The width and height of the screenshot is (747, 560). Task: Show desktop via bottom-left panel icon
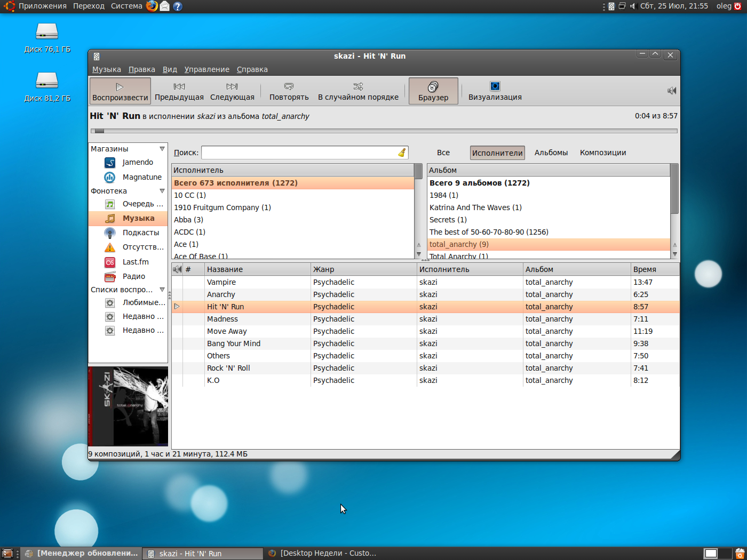tap(7, 554)
